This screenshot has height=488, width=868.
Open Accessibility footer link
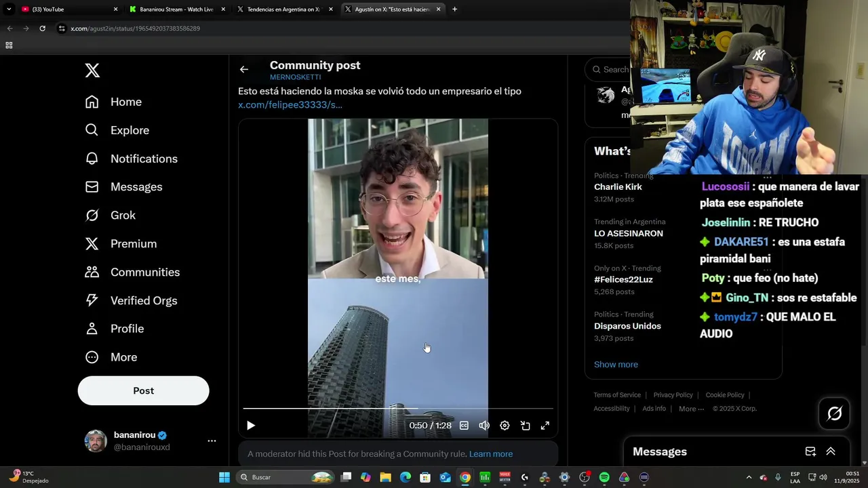pos(612,409)
